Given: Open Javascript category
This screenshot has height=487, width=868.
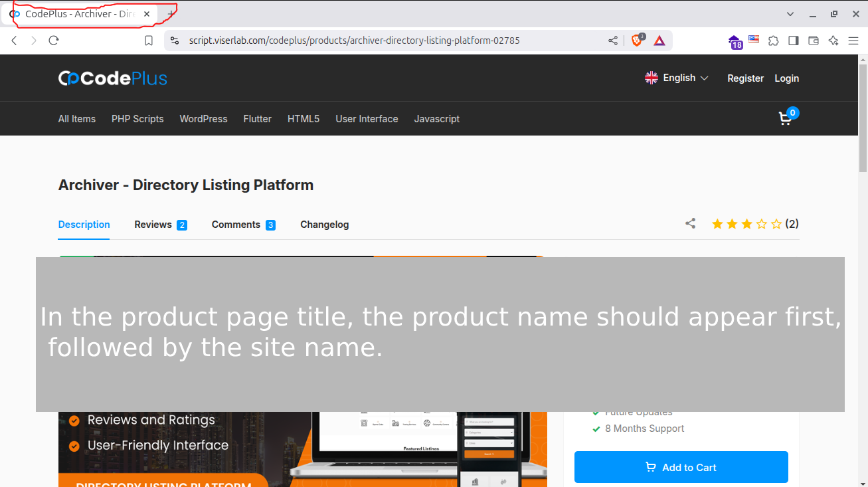Looking at the screenshot, I should [x=437, y=119].
